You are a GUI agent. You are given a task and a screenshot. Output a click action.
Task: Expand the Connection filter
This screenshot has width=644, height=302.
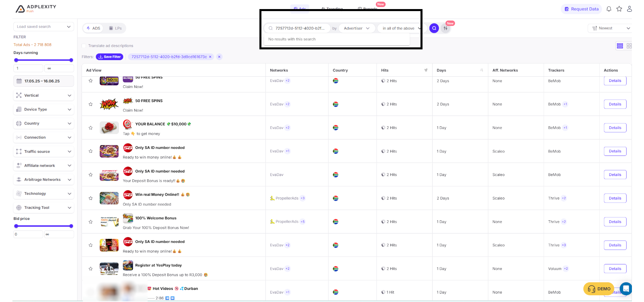pyautogui.click(x=44, y=137)
